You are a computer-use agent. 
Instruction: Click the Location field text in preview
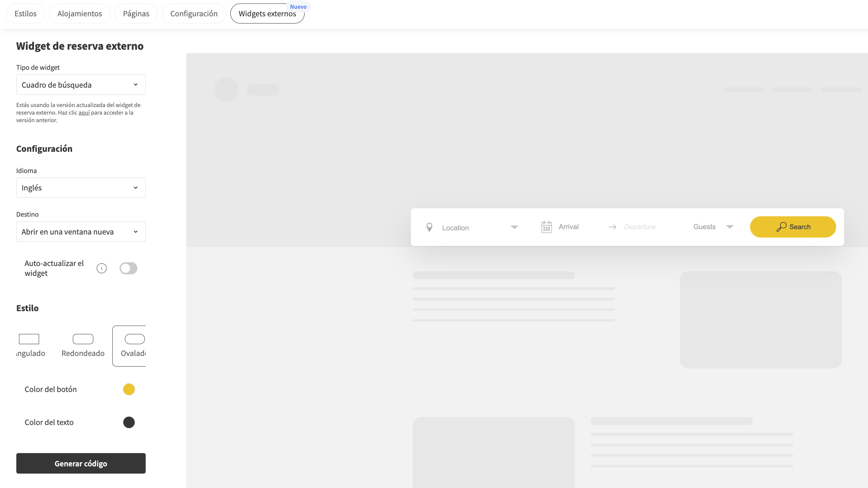pyautogui.click(x=456, y=228)
